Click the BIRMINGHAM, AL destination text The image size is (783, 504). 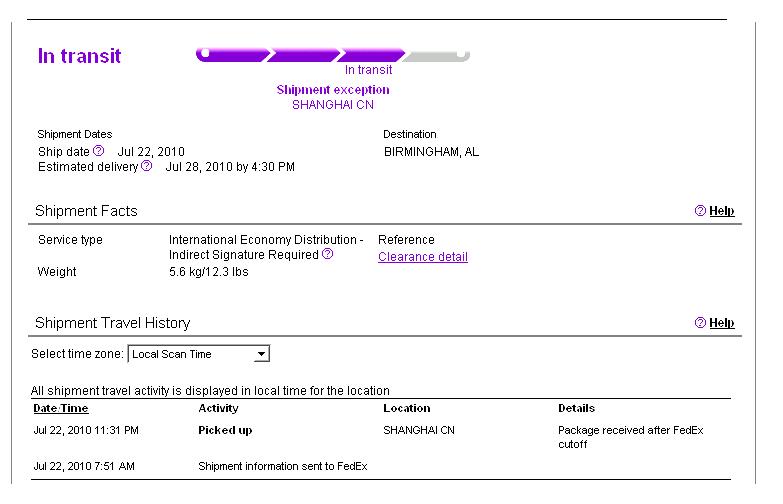[x=431, y=152]
